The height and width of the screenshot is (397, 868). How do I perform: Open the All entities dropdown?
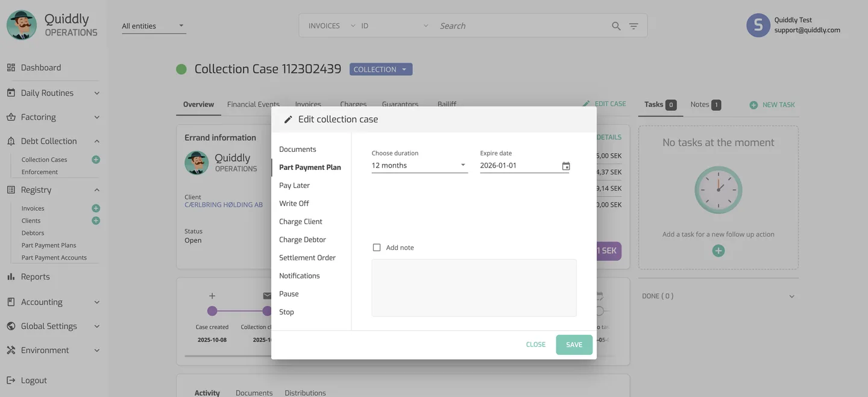pos(154,26)
